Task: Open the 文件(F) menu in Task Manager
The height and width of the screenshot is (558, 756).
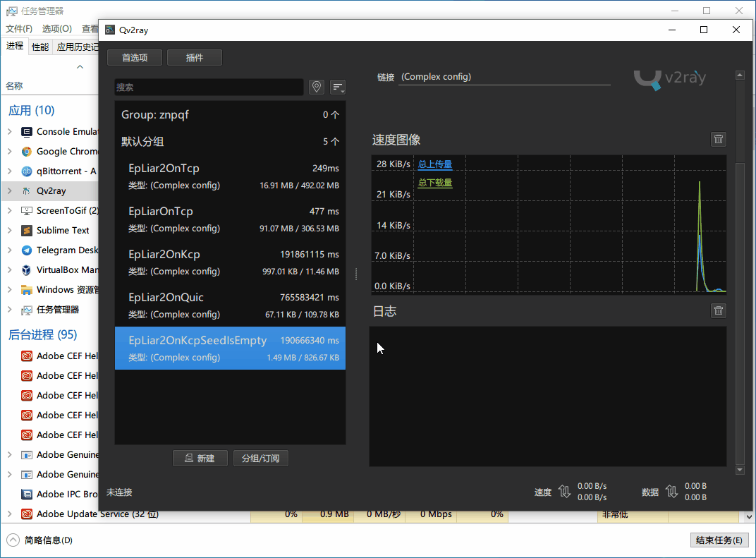Action: [19, 28]
